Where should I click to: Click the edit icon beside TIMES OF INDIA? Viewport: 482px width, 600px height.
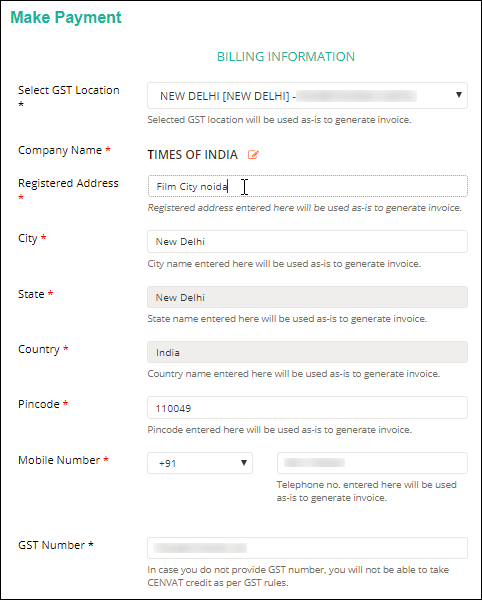pyautogui.click(x=253, y=155)
